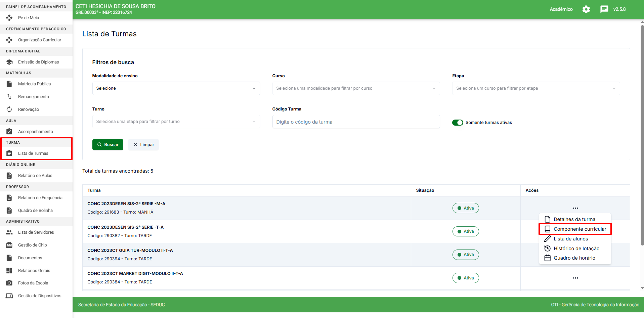644x318 pixels.
Task: Click the chat message icon in header
Action: pyautogui.click(x=604, y=9)
